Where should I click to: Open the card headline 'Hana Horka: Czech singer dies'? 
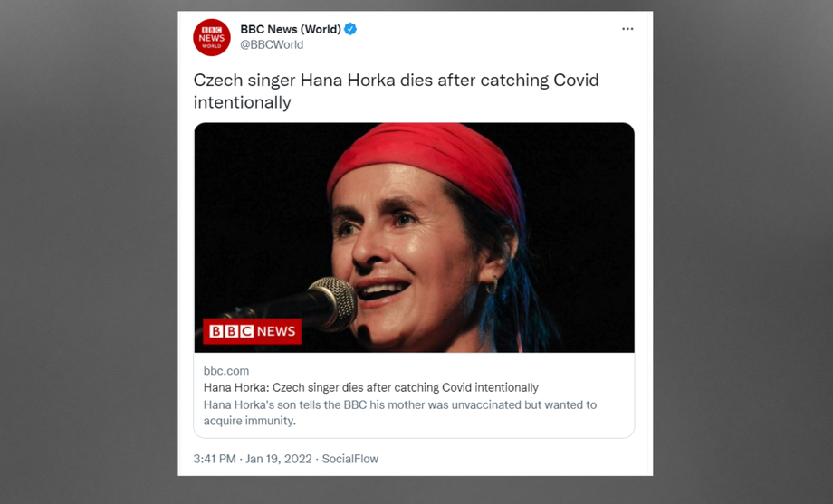(x=371, y=387)
